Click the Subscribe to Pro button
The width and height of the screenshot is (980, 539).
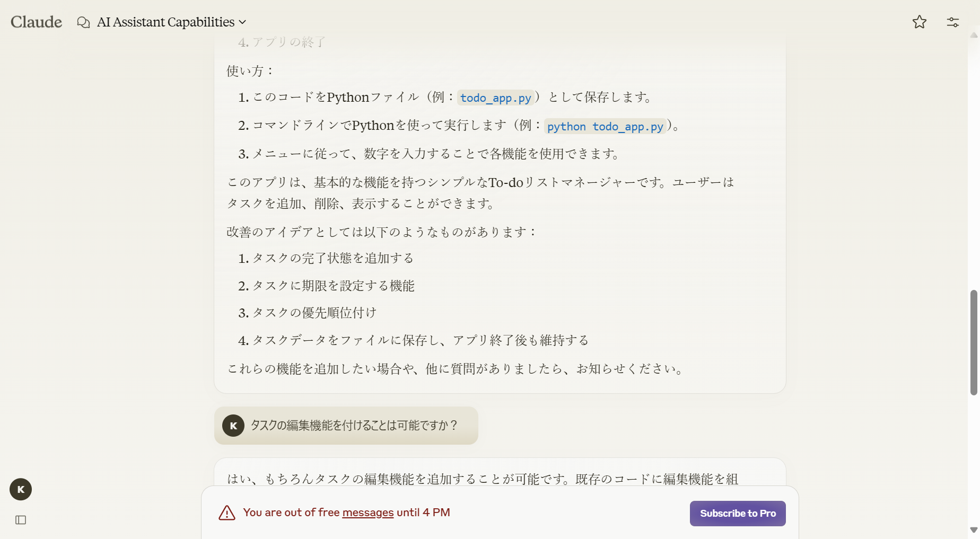coord(738,513)
